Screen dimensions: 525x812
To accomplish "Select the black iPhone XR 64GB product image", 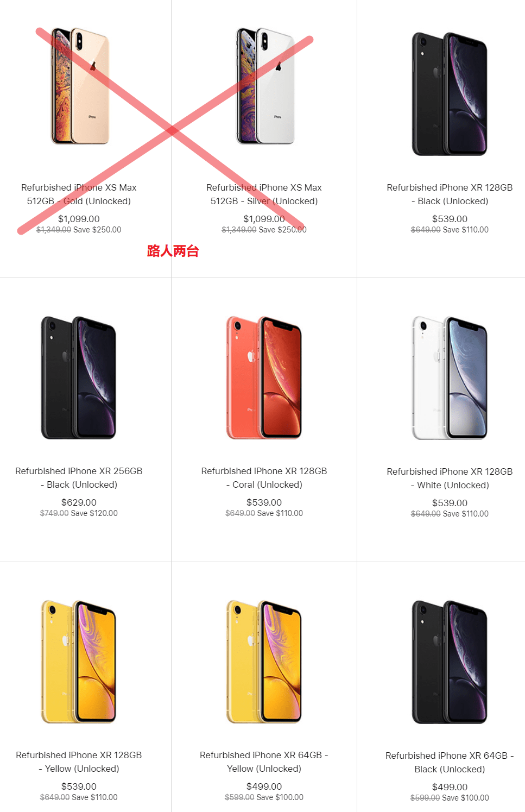I will pos(450,662).
